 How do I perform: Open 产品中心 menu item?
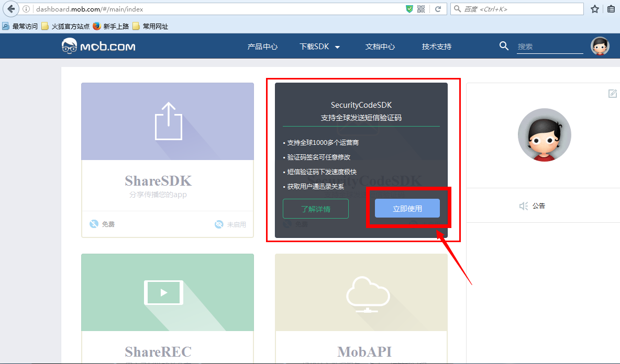point(262,47)
